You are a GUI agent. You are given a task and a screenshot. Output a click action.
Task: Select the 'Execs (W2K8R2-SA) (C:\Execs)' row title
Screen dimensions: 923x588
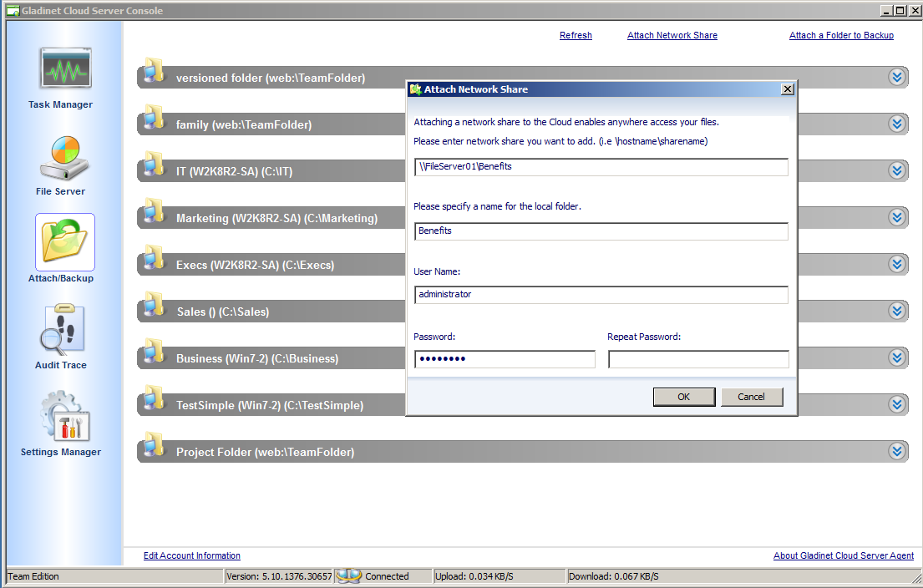tap(255, 265)
